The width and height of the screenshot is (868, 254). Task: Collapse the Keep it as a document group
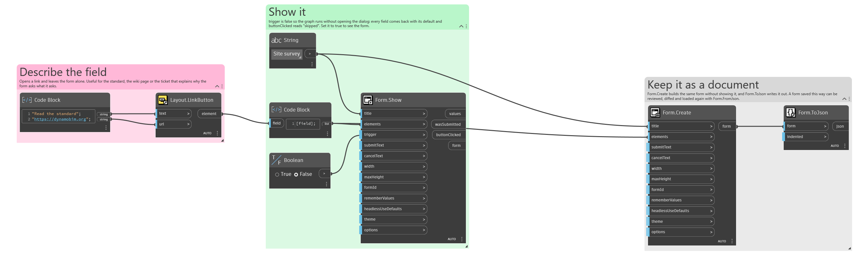tap(844, 99)
